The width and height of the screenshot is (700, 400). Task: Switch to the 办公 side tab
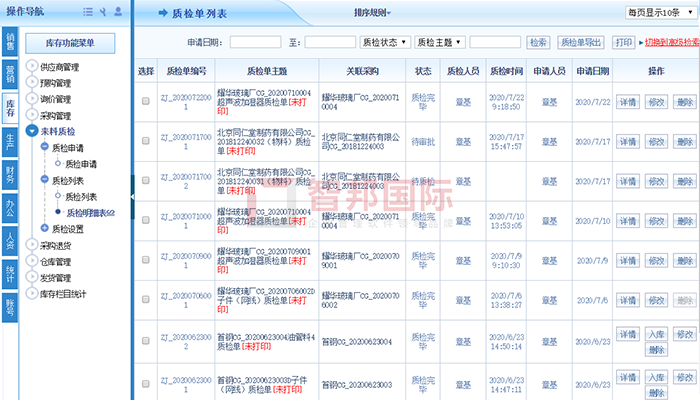coord(10,208)
